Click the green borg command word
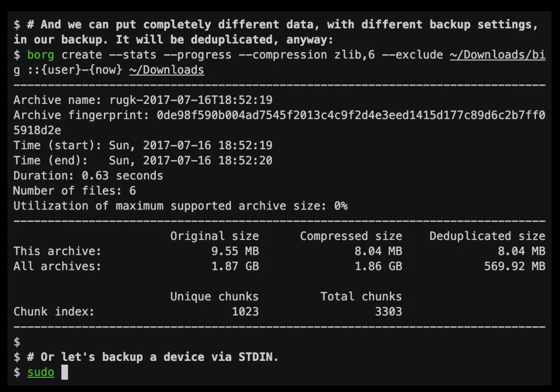Viewport: 560px width, 392px height. tap(40, 55)
